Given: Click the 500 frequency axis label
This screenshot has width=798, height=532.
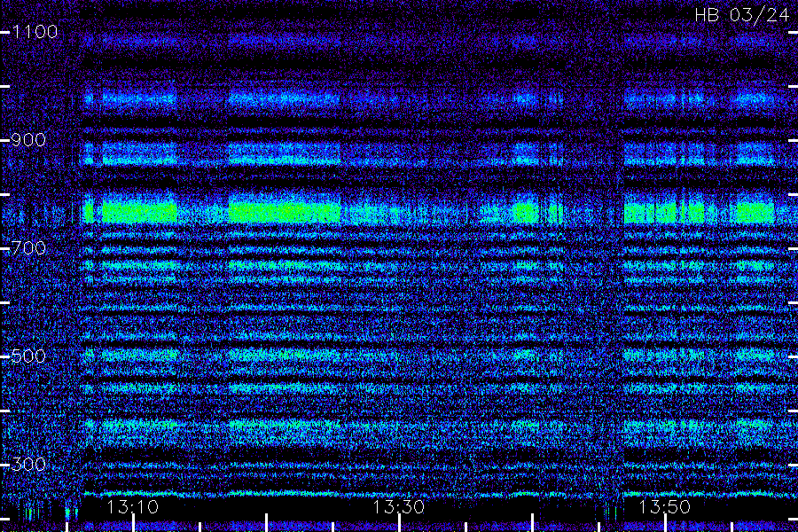Looking at the screenshot, I should pyautogui.click(x=28, y=356).
